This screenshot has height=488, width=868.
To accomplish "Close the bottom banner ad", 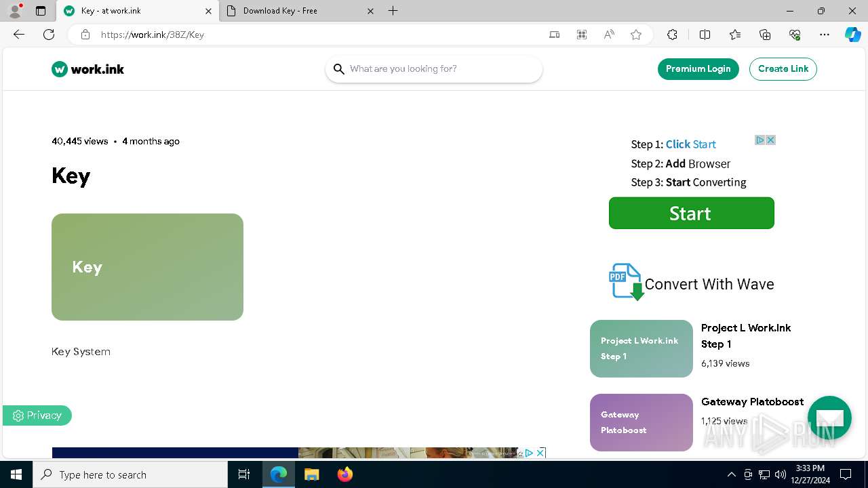I will pyautogui.click(x=540, y=453).
